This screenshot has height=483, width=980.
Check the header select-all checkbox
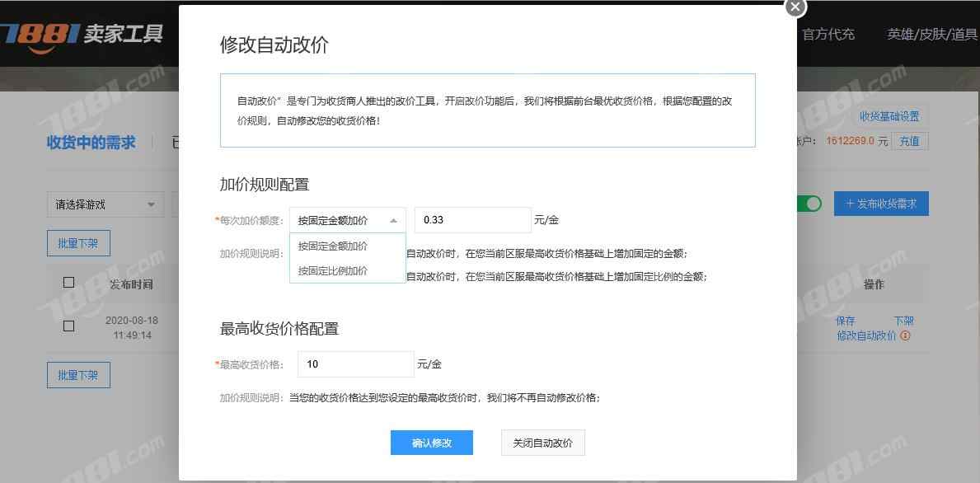point(68,283)
